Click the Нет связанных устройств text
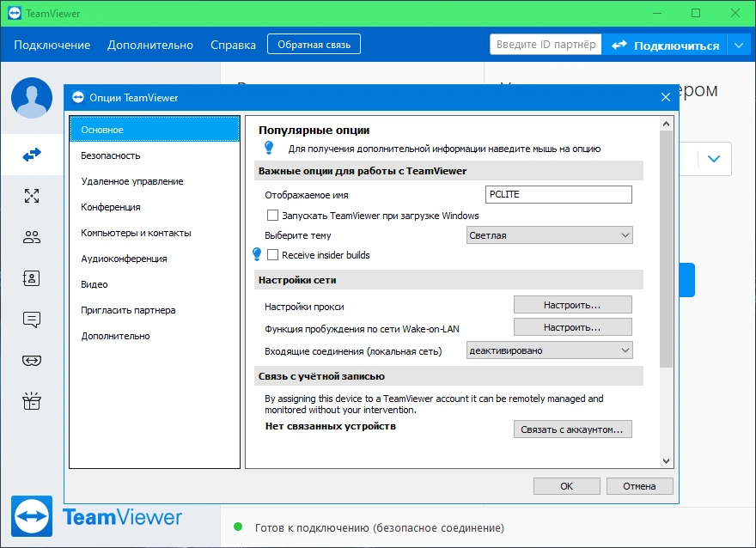This screenshot has width=756, height=548. pyautogui.click(x=331, y=426)
